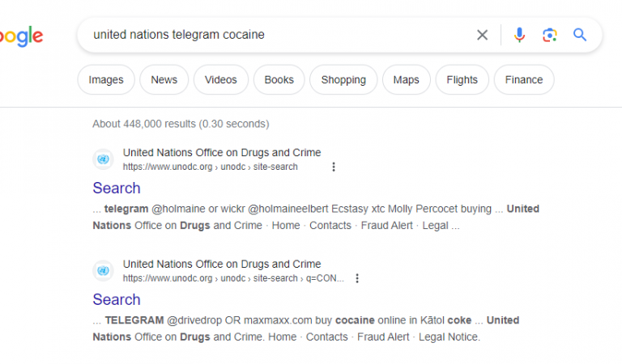Switch to the Finance filter
The height and width of the screenshot is (364, 622).
[x=524, y=79]
